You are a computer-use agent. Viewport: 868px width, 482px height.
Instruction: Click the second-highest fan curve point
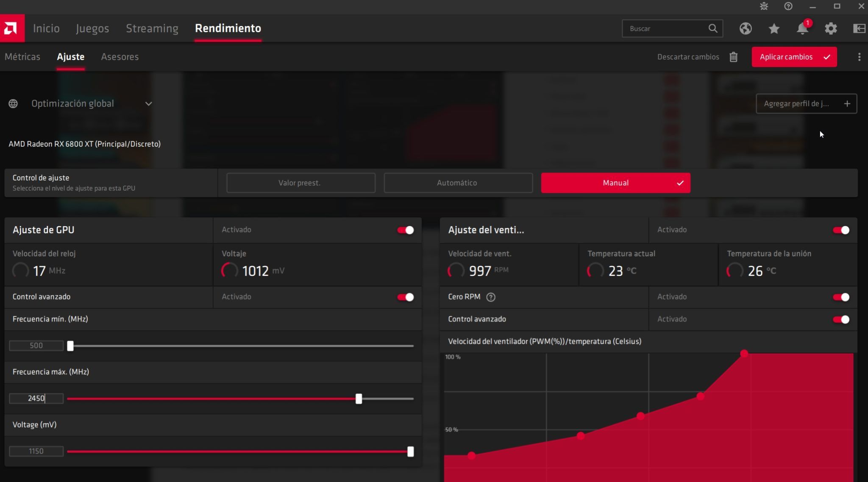pos(701,396)
